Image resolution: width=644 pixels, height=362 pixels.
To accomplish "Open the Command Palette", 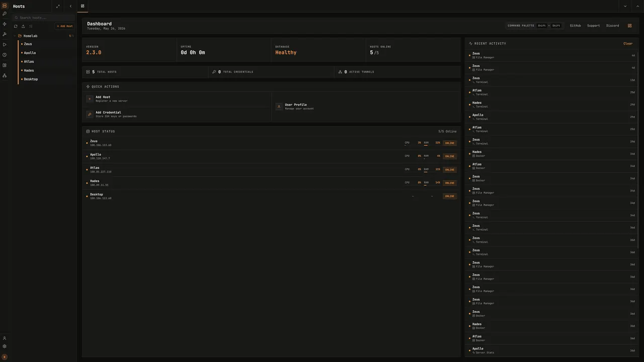I will 534,26.
